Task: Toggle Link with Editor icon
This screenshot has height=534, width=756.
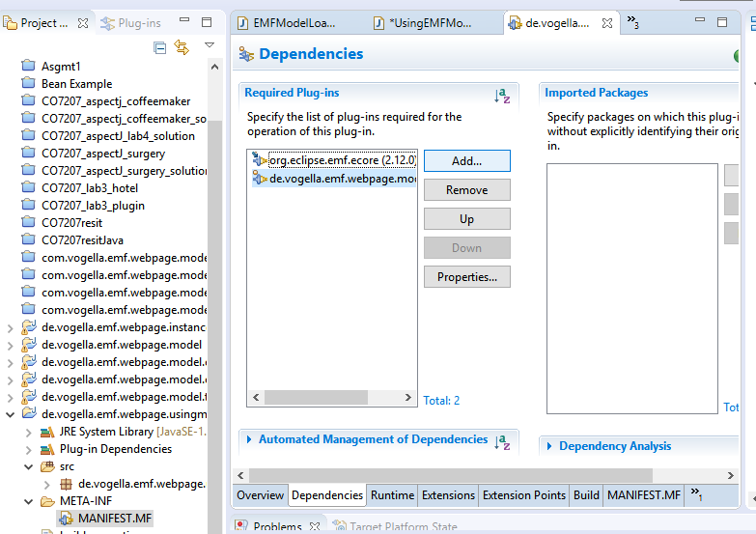Action: coord(182,47)
